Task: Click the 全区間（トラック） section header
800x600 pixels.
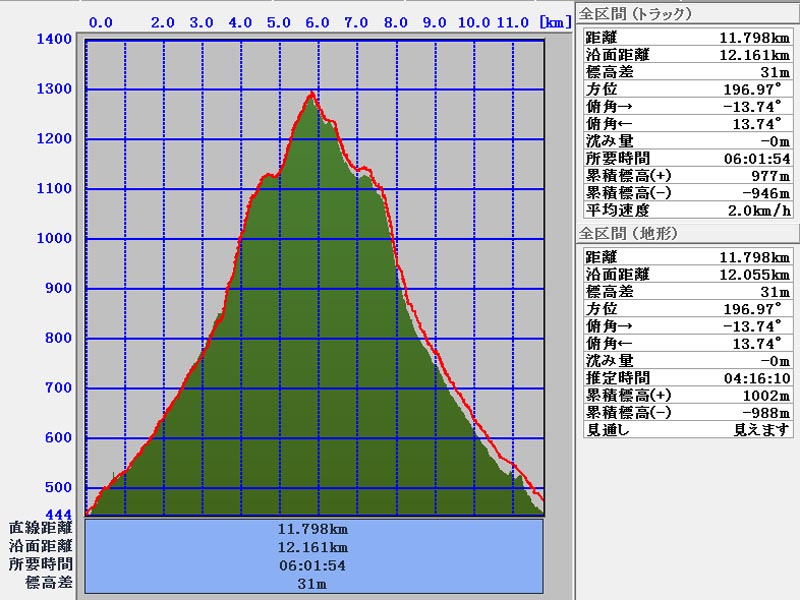Action: pyautogui.click(x=635, y=14)
